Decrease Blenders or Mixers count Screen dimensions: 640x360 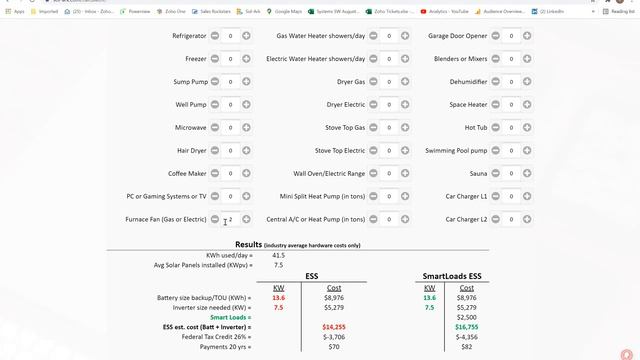coord(496,59)
